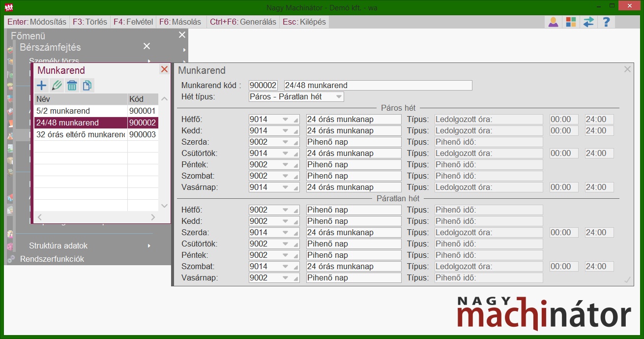
Task: Open the user profile icon in top toolbar
Action: click(x=553, y=22)
